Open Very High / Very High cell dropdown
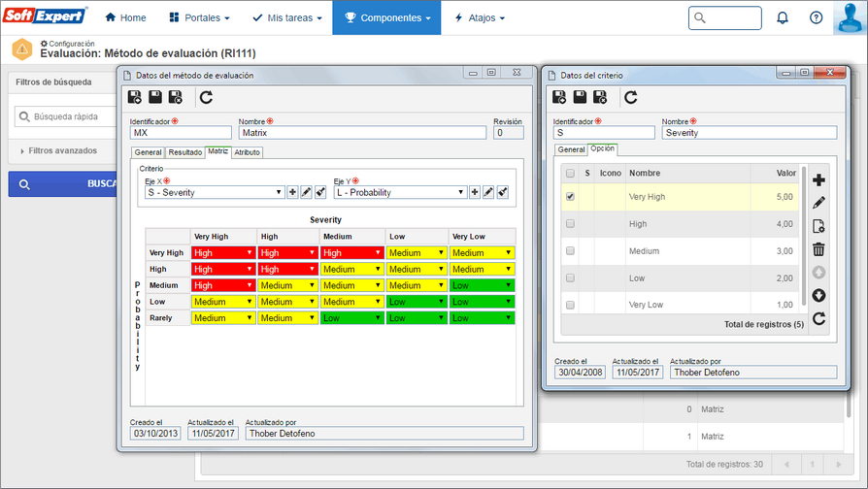The image size is (868, 489). [x=222, y=253]
